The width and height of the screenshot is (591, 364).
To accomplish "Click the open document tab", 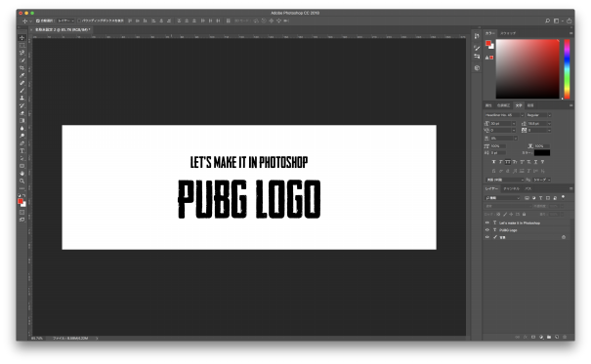I will pyautogui.click(x=63, y=29).
